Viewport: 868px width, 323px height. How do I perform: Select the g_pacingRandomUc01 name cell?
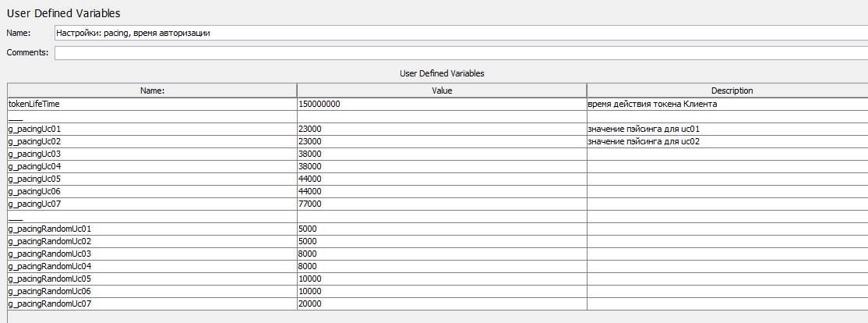152,229
